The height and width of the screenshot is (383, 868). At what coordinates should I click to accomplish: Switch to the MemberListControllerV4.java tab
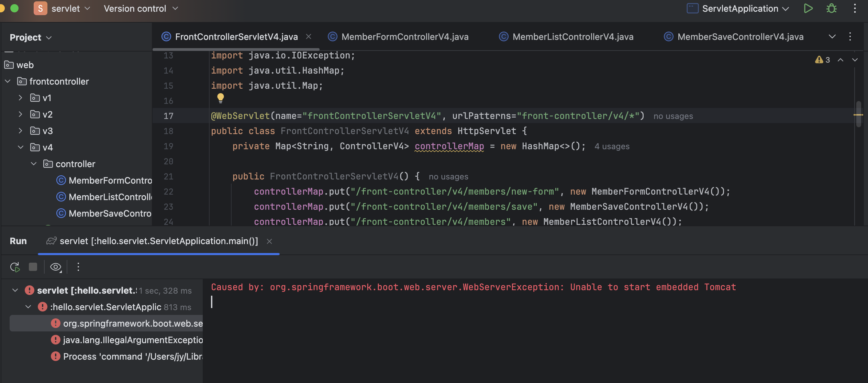pyautogui.click(x=572, y=37)
